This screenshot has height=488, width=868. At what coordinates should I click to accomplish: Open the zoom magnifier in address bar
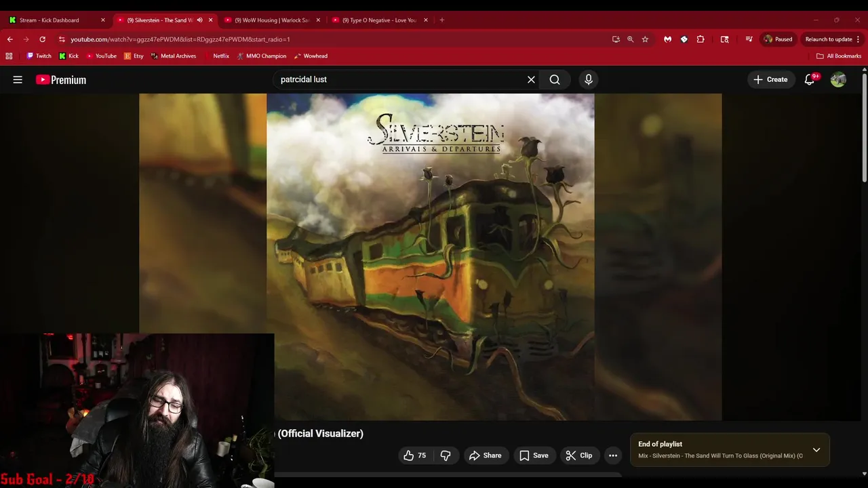tap(630, 39)
